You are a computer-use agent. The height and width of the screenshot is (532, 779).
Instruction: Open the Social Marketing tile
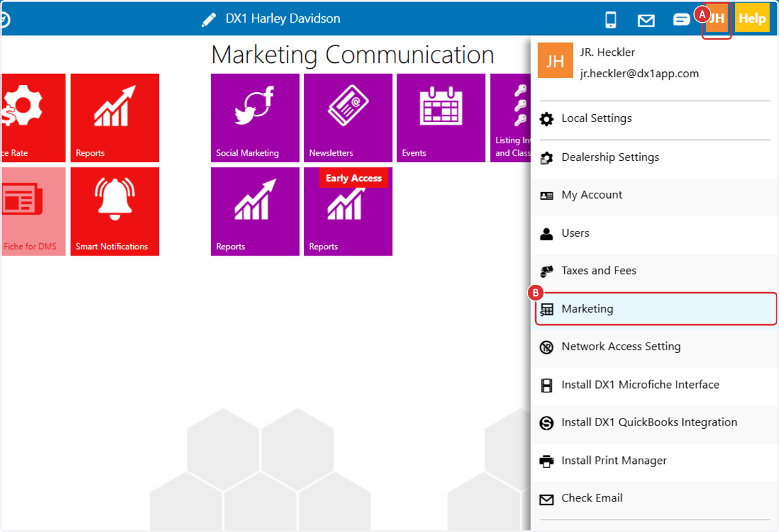pyautogui.click(x=255, y=118)
